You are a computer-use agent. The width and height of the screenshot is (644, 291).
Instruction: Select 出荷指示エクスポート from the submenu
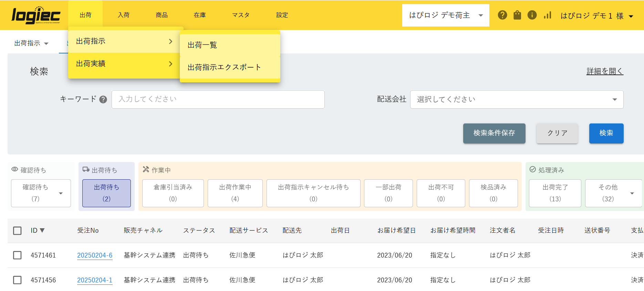(230, 68)
